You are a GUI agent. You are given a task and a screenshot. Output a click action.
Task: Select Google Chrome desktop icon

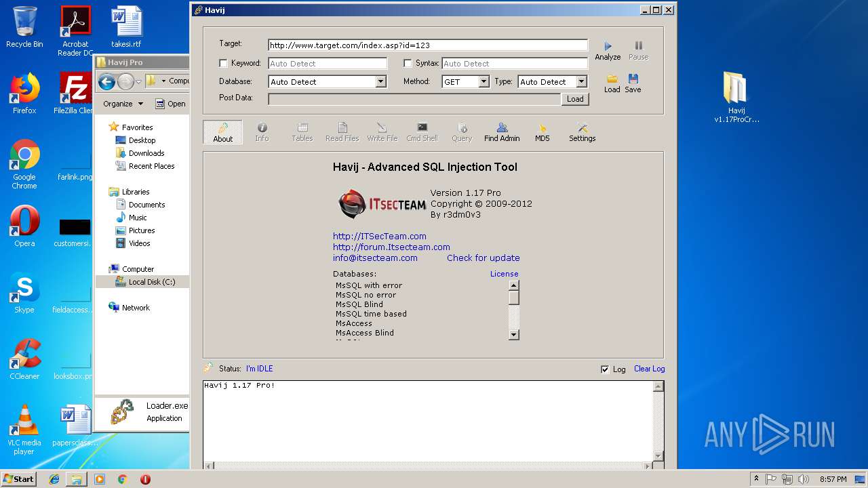(x=24, y=164)
